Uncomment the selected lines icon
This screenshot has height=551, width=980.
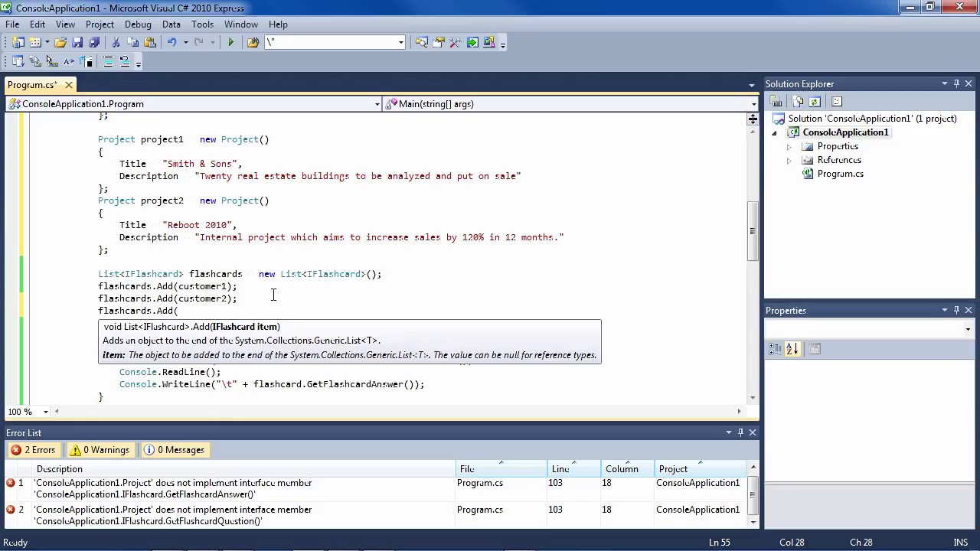click(x=125, y=62)
